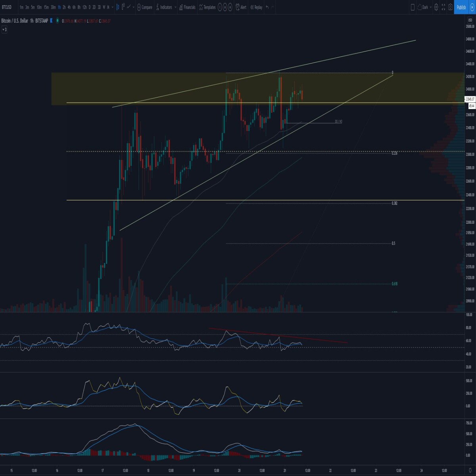The height and width of the screenshot is (476, 476).
Task: Switch to the 4h timeframe
Action: [x=69, y=7]
